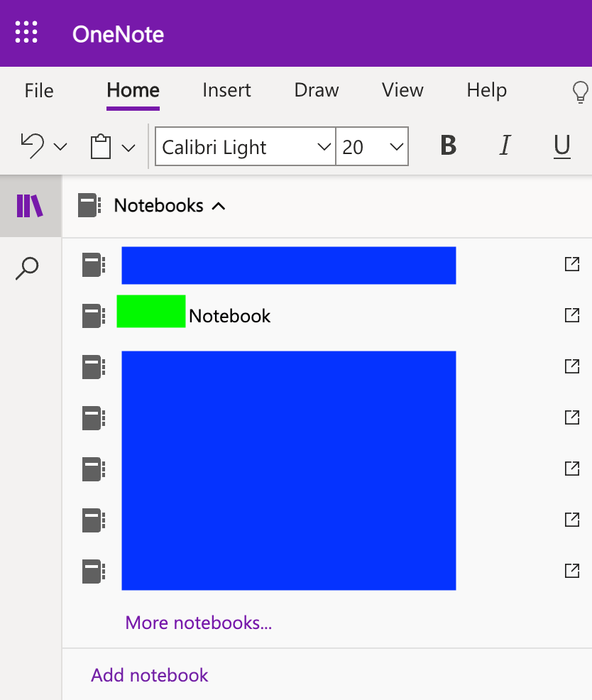This screenshot has width=592, height=700.
Task: Switch to the Home tab
Action: coord(133,91)
